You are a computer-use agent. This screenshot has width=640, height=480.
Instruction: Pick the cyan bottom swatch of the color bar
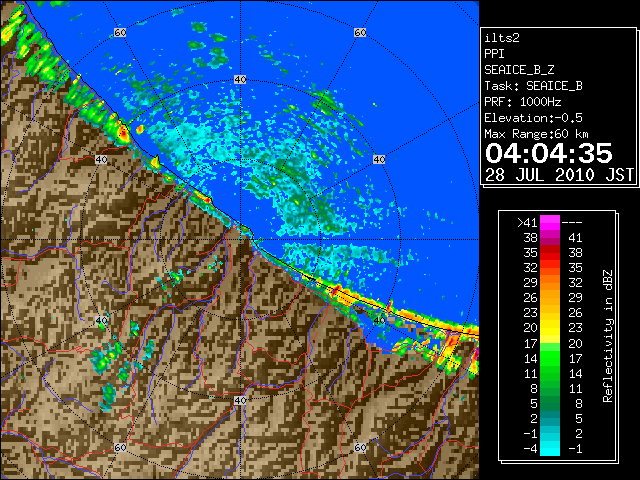click(550, 448)
